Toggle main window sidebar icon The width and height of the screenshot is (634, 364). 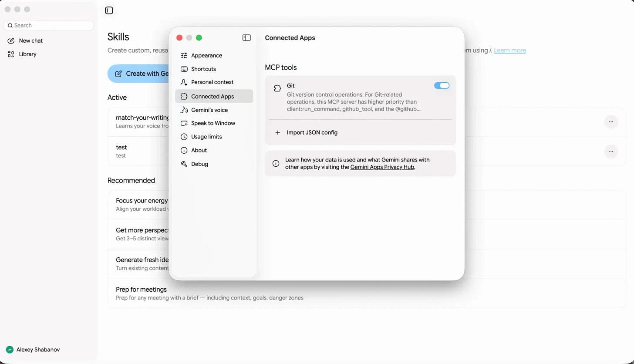click(x=109, y=10)
